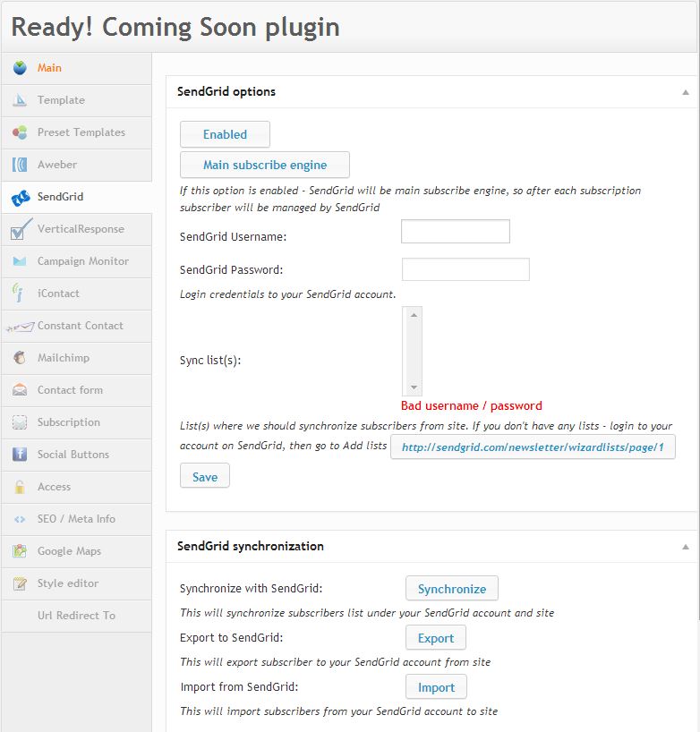This screenshot has width=700, height=732.
Task: Switch to Campaign Monitor tab
Action: [77, 261]
